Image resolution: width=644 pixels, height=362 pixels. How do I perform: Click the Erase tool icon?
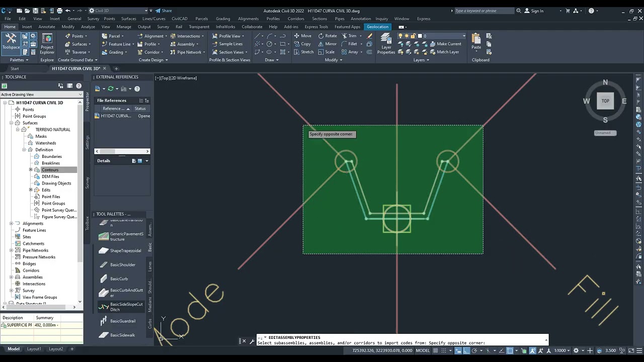pyautogui.click(x=370, y=36)
